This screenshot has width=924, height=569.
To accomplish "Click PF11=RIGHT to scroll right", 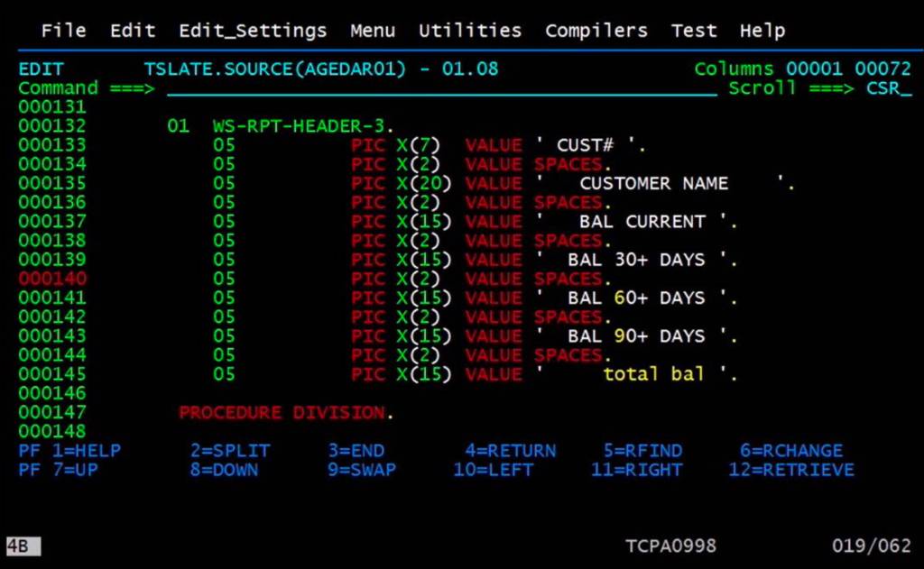I will (x=636, y=469).
